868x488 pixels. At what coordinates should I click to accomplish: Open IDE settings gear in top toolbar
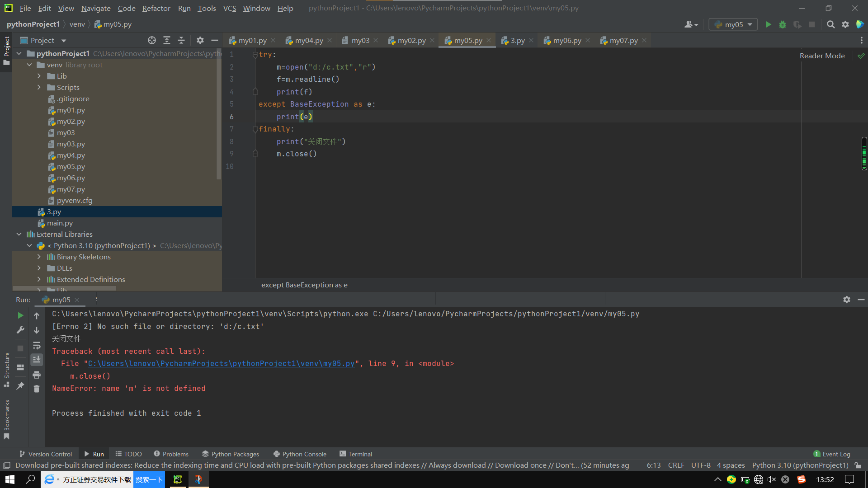[x=845, y=24]
